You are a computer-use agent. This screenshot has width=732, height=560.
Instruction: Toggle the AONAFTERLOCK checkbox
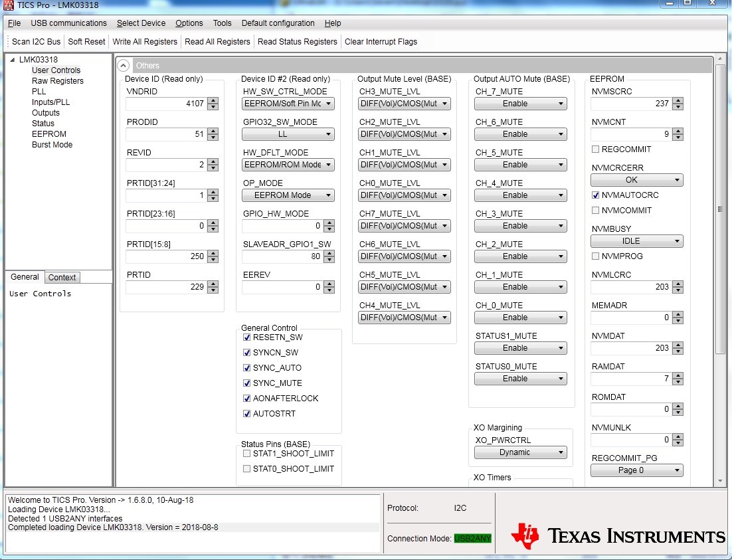point(247,399)
